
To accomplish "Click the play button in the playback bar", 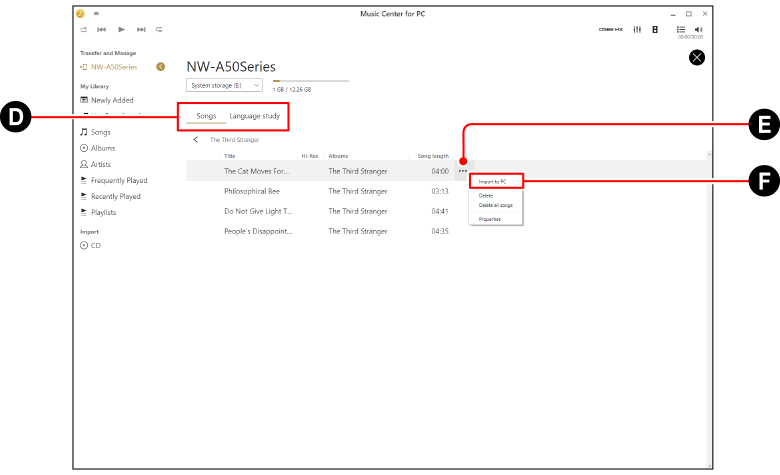I will (x=121, y=30).
